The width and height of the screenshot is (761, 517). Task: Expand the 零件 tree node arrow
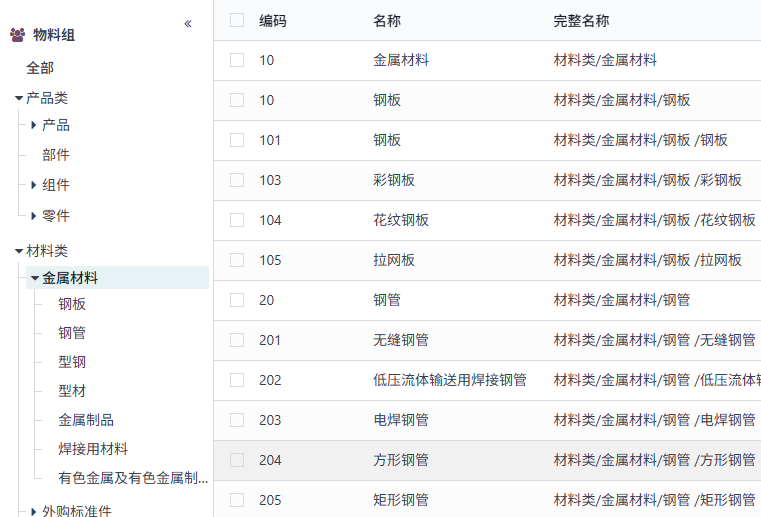[34, 215]
